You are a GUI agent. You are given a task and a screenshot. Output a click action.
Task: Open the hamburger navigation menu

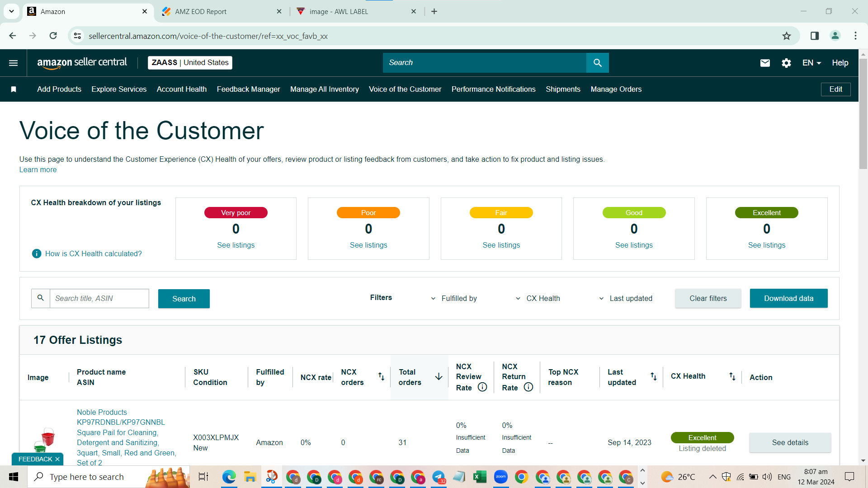14,63
